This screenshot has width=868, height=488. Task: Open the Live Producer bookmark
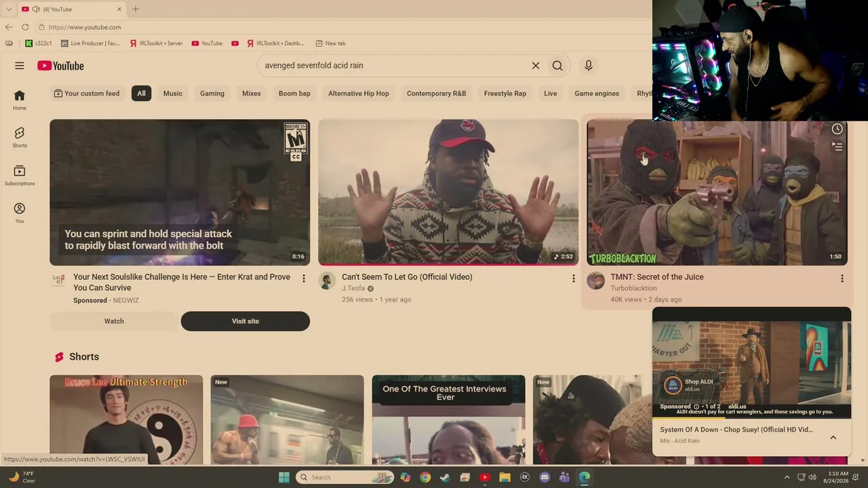click(x=90, y=43)
